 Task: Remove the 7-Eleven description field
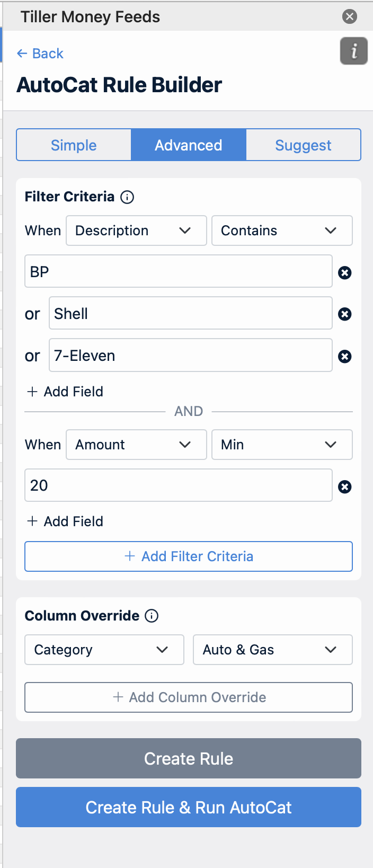click(345, 357)
